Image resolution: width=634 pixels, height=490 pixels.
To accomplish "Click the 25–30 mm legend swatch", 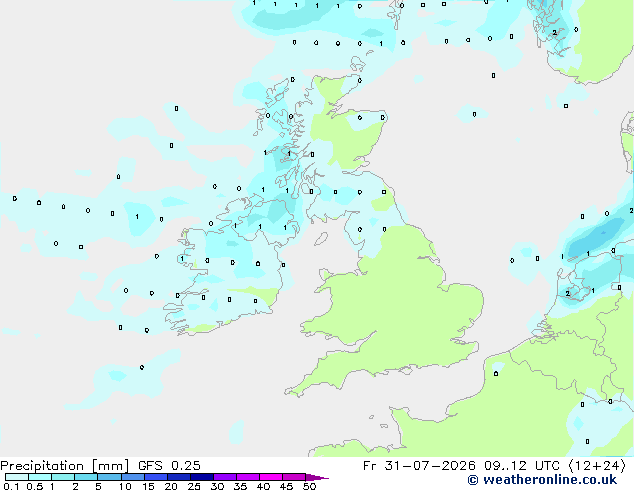I will [x=202, y=477].
